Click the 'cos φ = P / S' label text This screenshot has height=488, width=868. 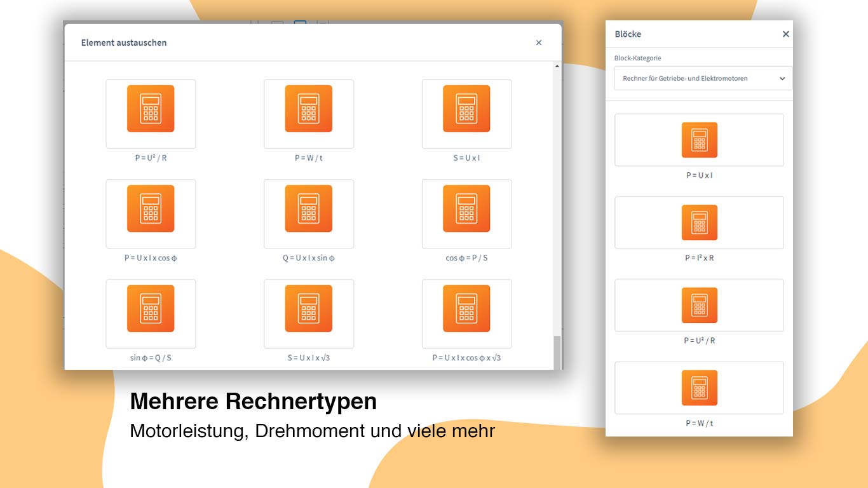point(466,258)
